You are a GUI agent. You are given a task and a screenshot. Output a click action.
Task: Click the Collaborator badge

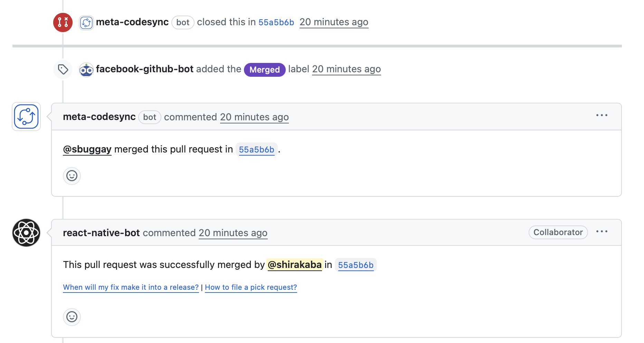tap(558, 232)
